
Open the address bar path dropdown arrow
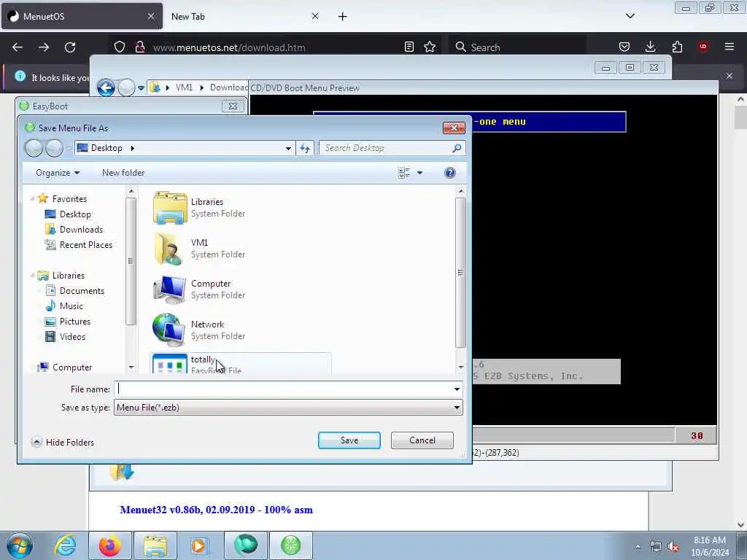pyautogui.click(x=288, y=148)
